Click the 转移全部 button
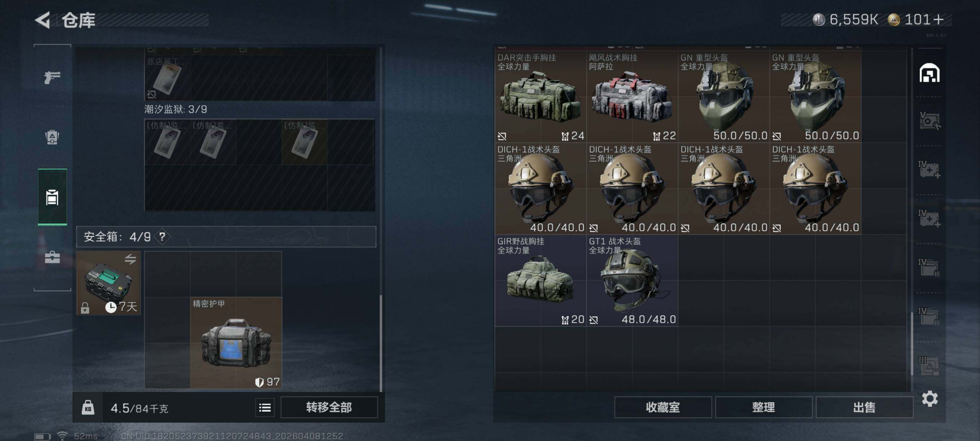The height and width of the screenshot is (441, 980). point(329,407)
